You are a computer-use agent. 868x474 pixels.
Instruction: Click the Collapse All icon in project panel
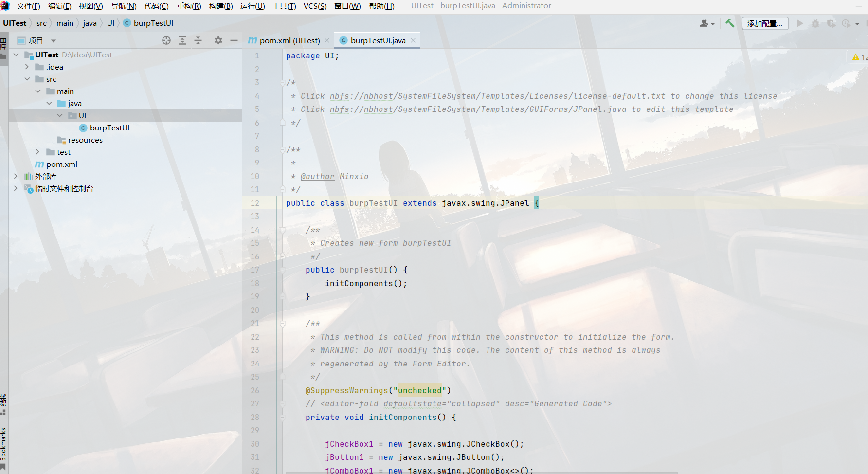(x=198, y=40)
